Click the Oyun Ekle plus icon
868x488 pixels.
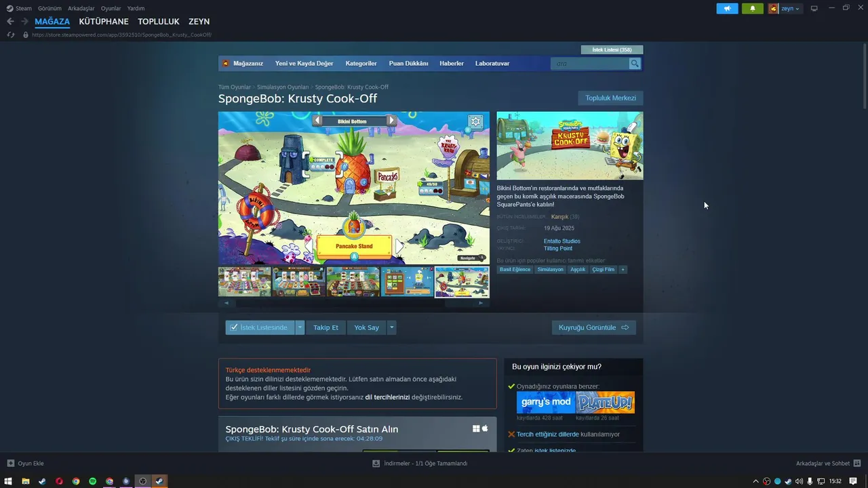click(10, 464)
